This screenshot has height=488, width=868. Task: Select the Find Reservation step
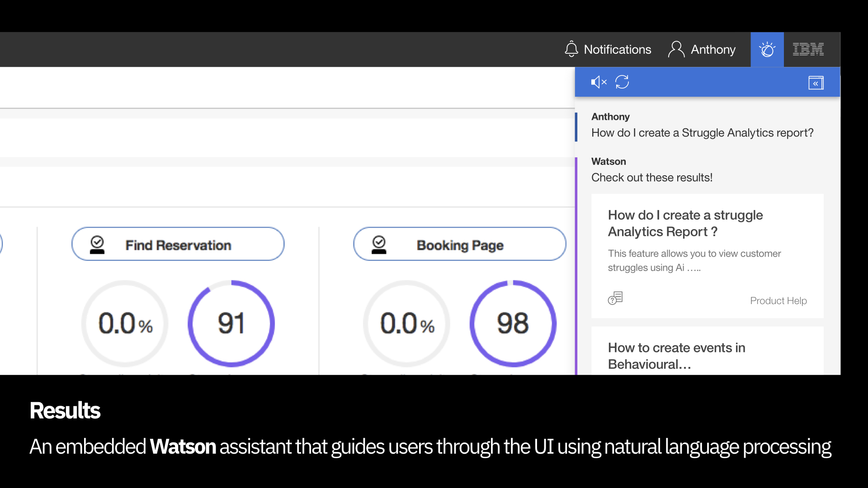tap(178, 245)
